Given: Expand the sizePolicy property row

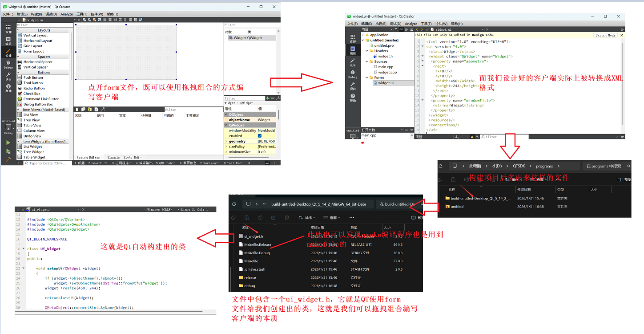Looking at the screenshot, I should [x=226, y=147].
